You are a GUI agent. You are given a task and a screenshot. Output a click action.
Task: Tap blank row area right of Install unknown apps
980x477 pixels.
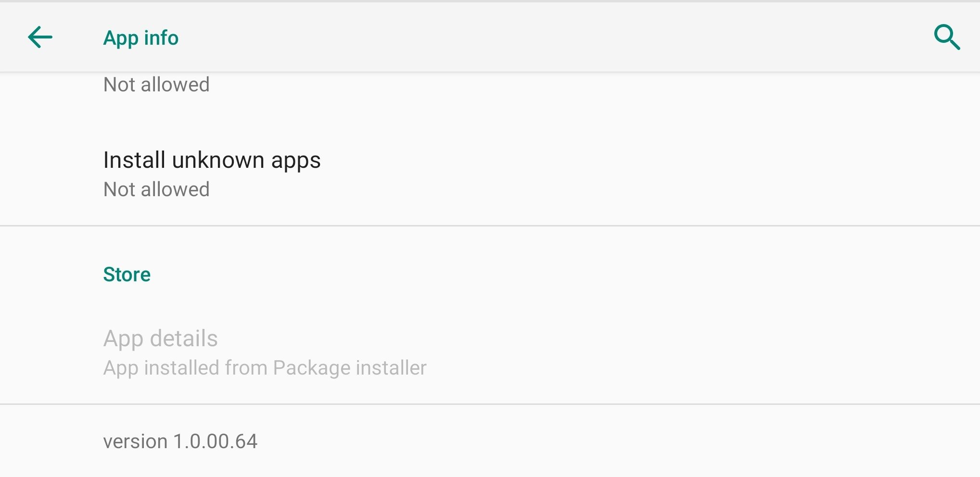point(649,174)
